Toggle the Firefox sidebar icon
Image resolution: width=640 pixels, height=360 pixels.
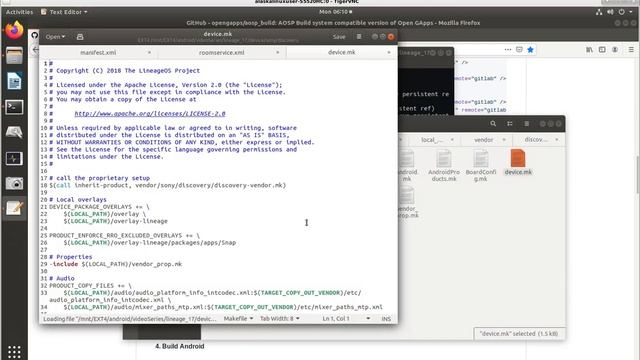(602, 50)
